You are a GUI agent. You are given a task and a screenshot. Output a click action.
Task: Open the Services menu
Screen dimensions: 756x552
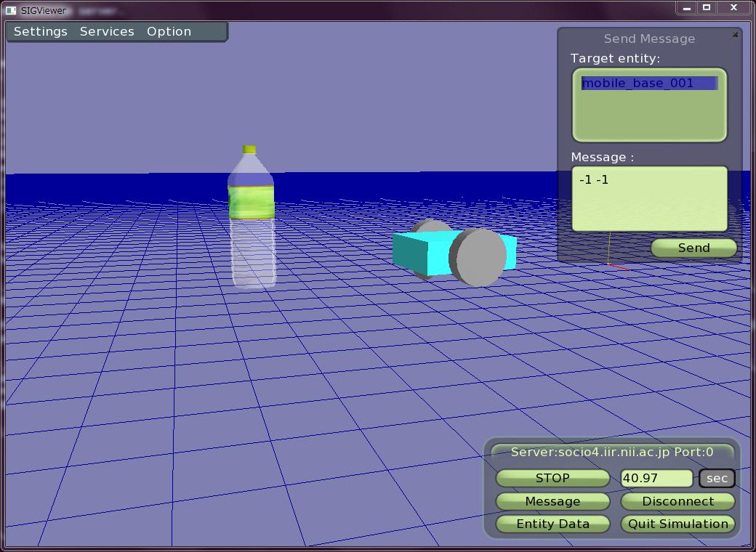click(x=107, y=32)
